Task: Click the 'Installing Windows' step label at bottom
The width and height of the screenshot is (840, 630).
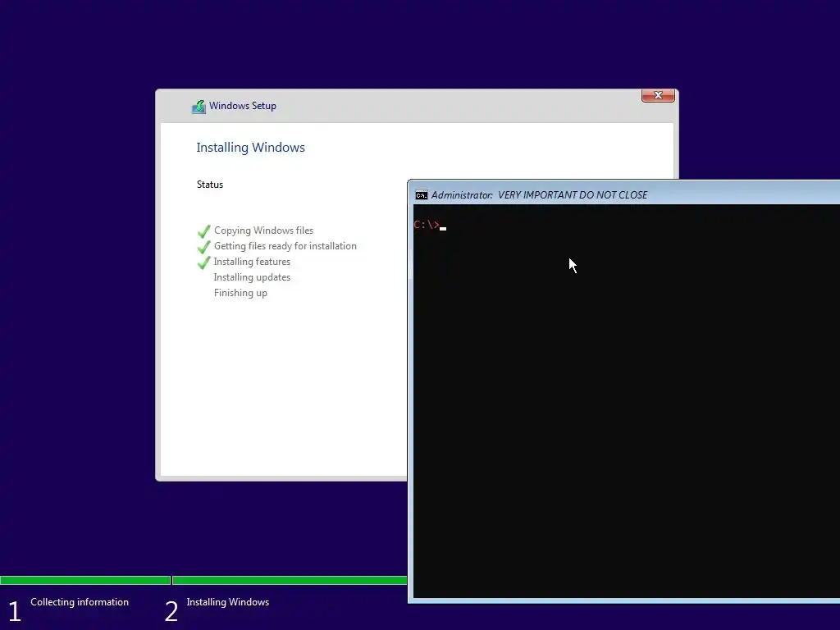Action: click(228, 601)
